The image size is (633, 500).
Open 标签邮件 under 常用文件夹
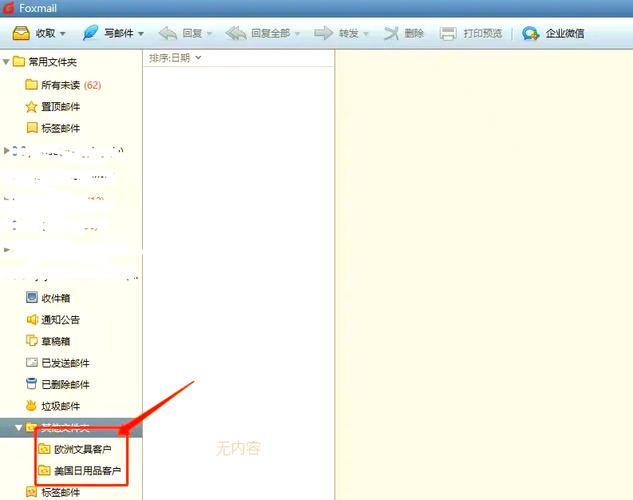[x=61, y=128]
